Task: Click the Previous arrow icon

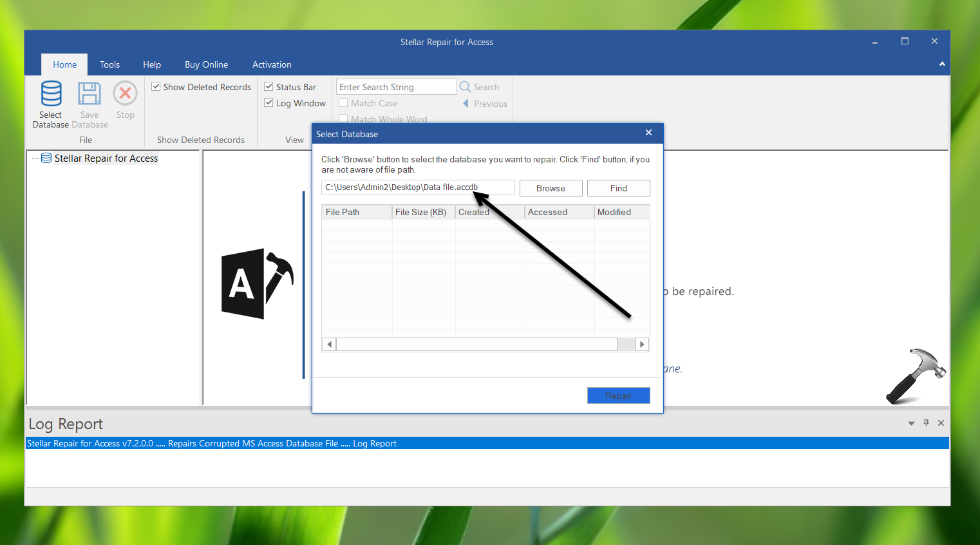Action: coord(466,104)
